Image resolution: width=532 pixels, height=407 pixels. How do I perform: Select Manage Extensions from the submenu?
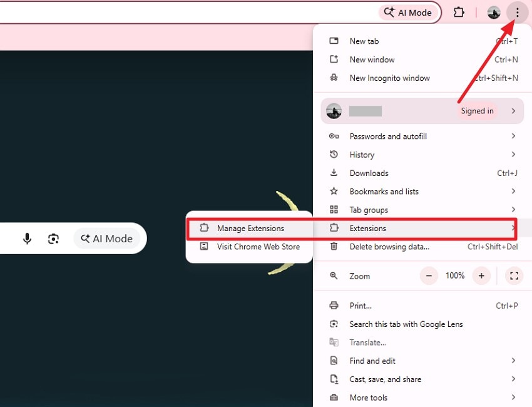[x=251, y=228]
